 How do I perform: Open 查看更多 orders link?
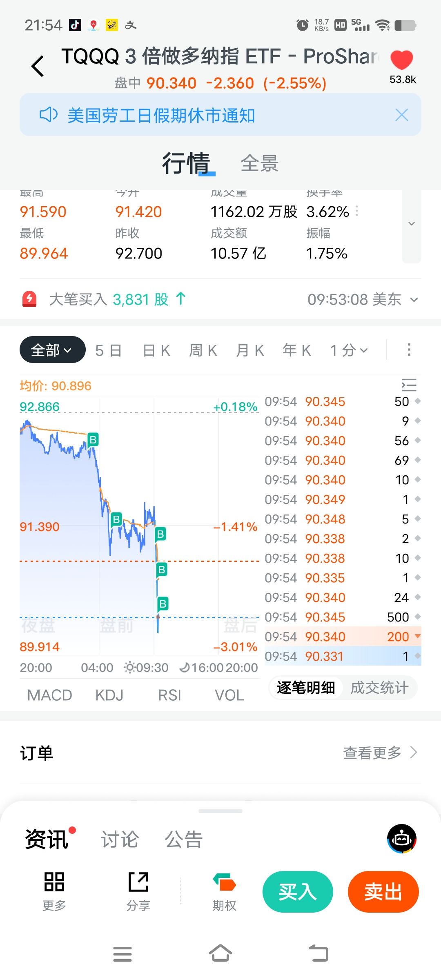[380, 752]
